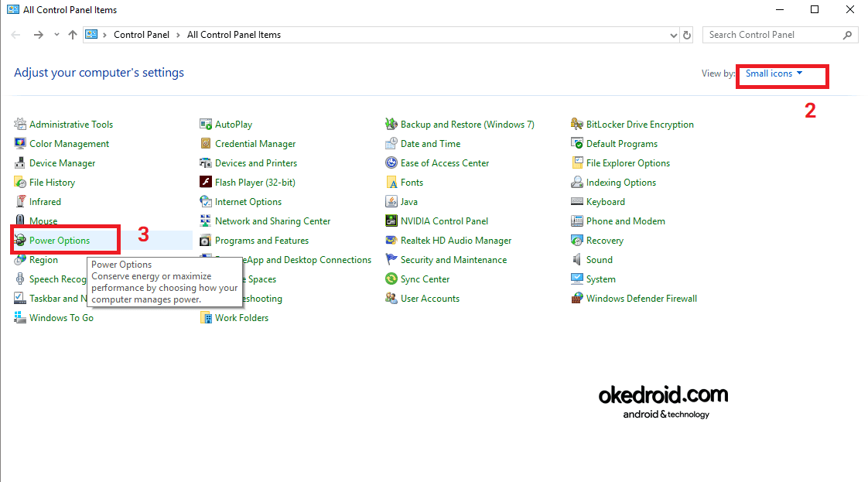This screenshot has height=482, width=868.
Task: Click the File History icon
Action: 20,182
